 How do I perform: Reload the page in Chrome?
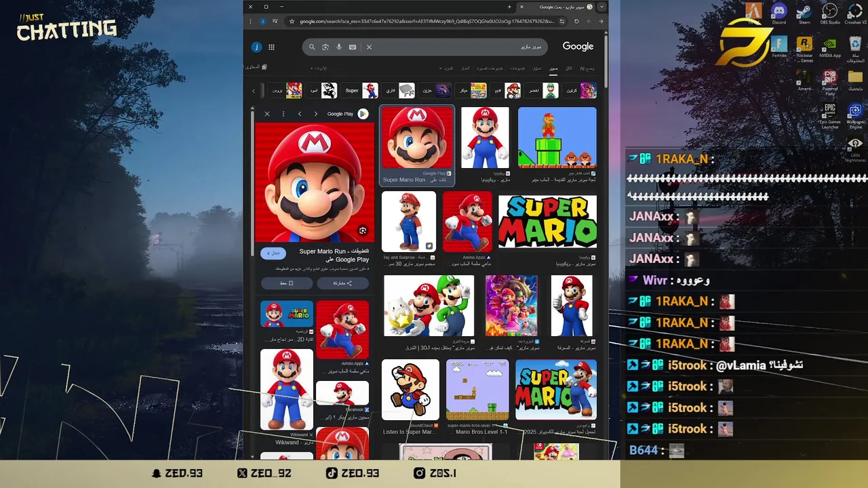click(576, 21)
